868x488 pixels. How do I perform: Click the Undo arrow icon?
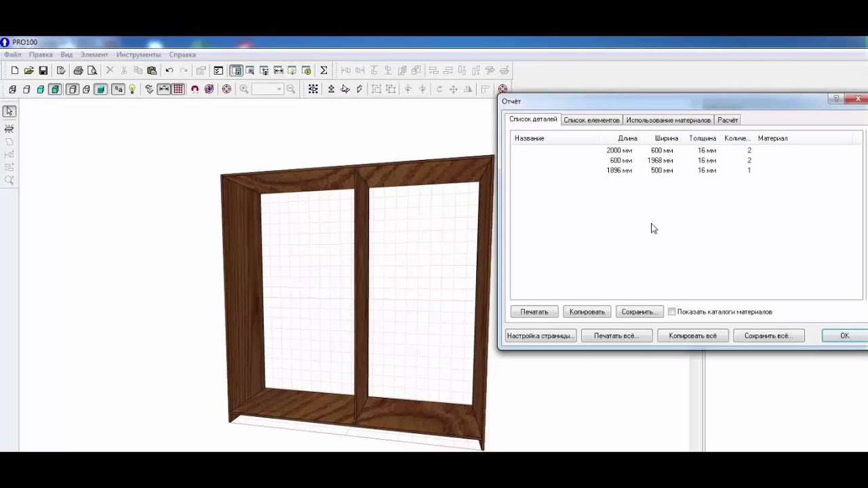click(x=170, y=70)
